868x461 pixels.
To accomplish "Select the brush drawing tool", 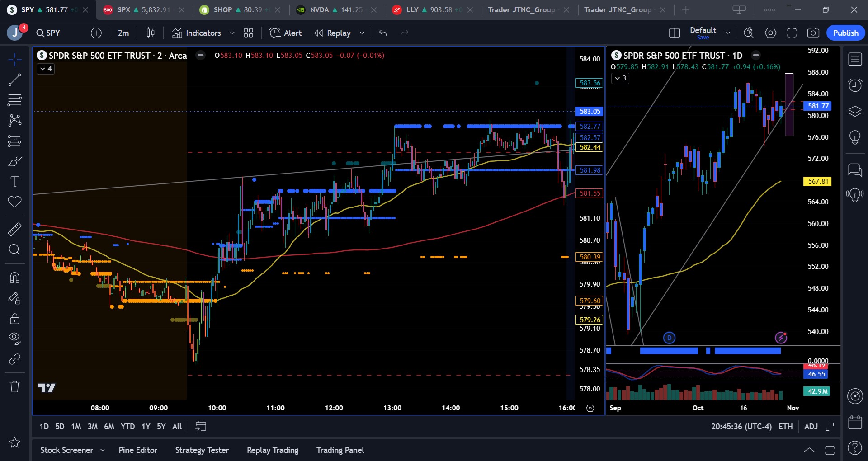I will tap(14, 161).
